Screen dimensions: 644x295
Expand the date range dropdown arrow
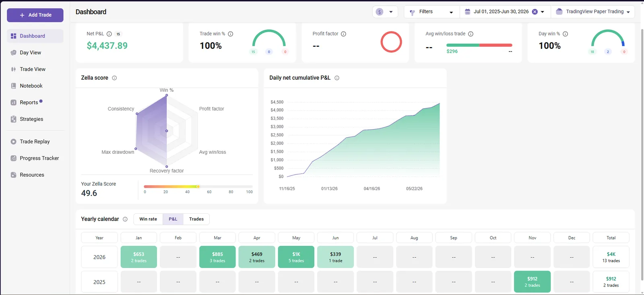coord(543,12)
